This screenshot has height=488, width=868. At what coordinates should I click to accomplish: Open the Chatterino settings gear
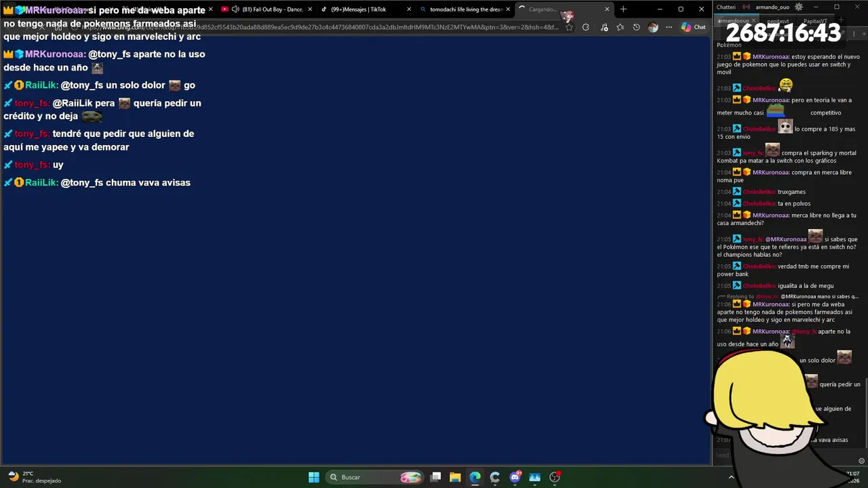[799, 7]
